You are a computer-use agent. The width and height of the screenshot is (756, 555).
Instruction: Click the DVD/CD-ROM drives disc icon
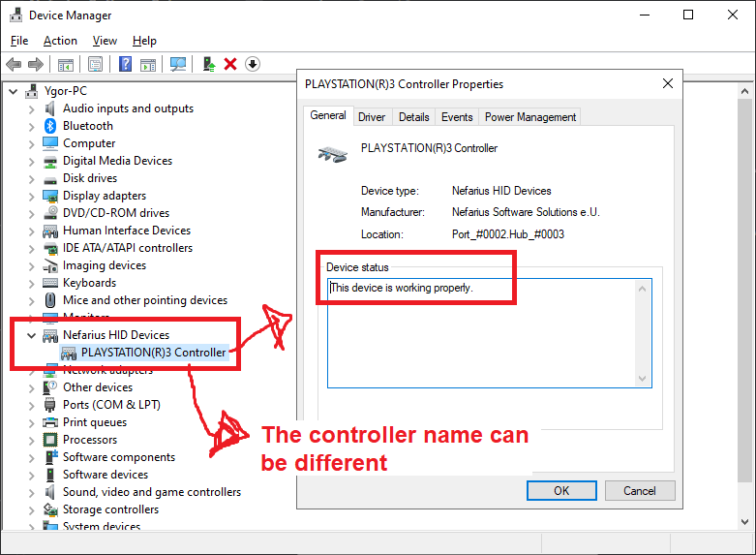[x=50, y=213]
